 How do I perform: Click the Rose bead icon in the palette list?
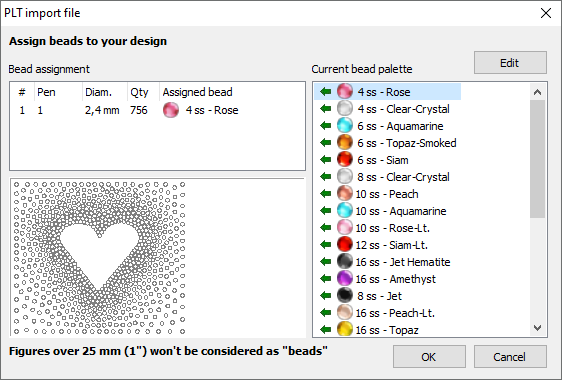click(x=345, y=91)
